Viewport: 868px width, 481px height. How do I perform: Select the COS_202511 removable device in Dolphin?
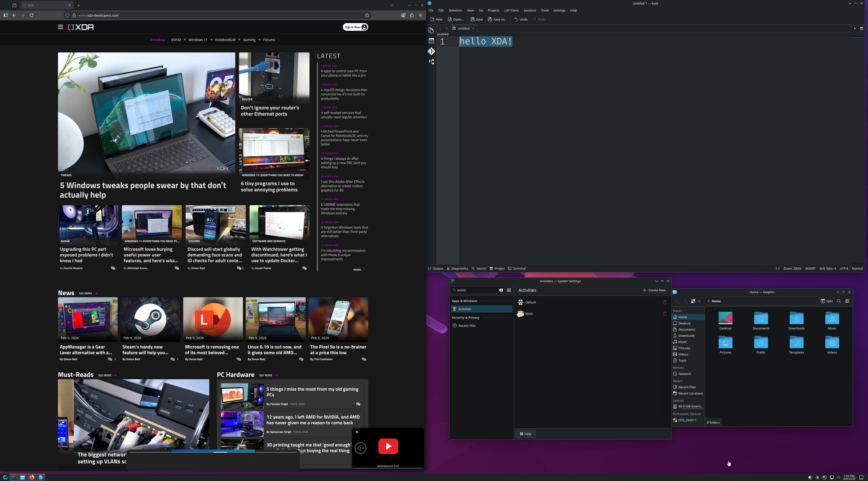(688, 420)
